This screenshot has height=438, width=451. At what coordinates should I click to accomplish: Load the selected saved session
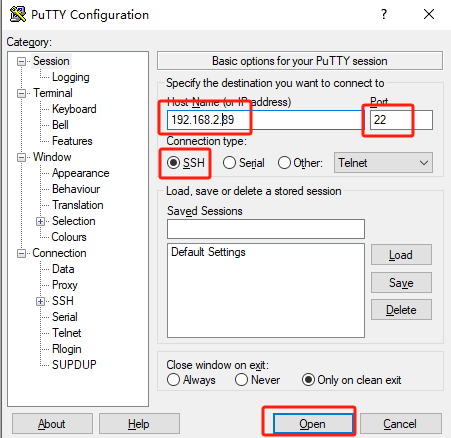(401, 255)
